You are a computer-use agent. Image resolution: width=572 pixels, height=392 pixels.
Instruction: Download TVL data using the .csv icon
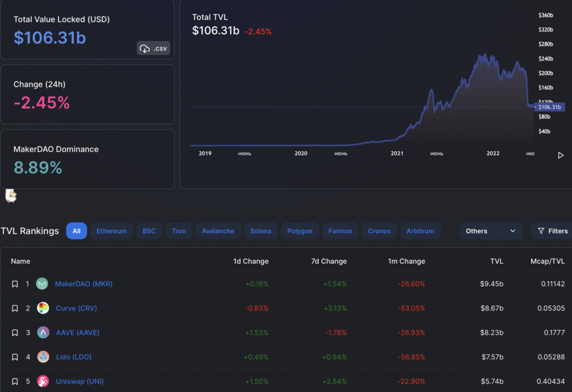pos(152,48)
